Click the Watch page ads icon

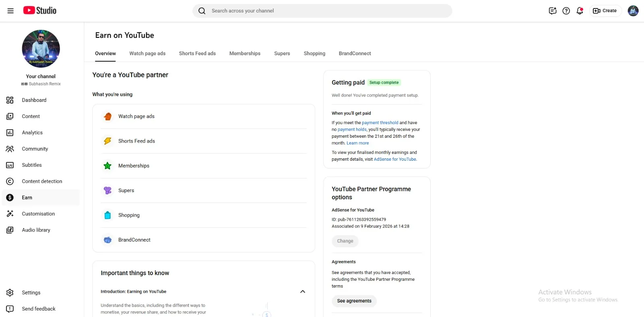[x=107, y=116]
